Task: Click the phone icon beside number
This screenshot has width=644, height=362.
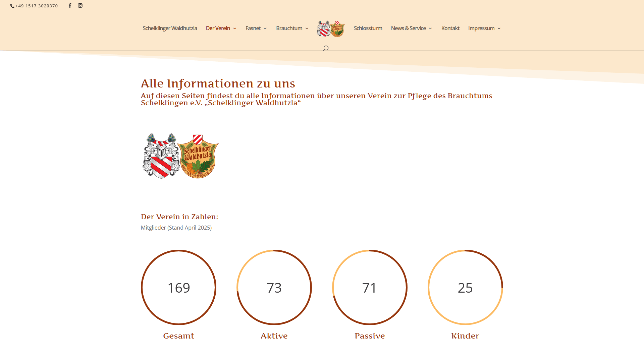Action: (x=12, y=6)
